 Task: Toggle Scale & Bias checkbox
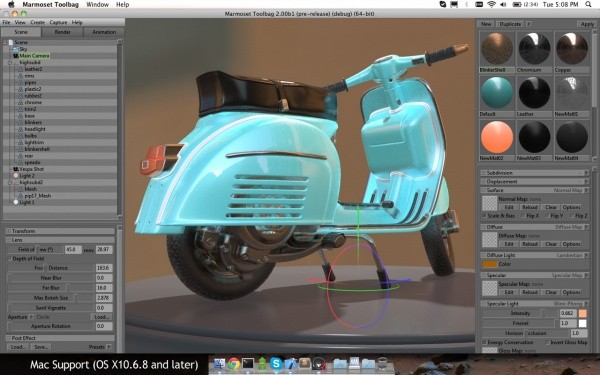pos(484,216)
